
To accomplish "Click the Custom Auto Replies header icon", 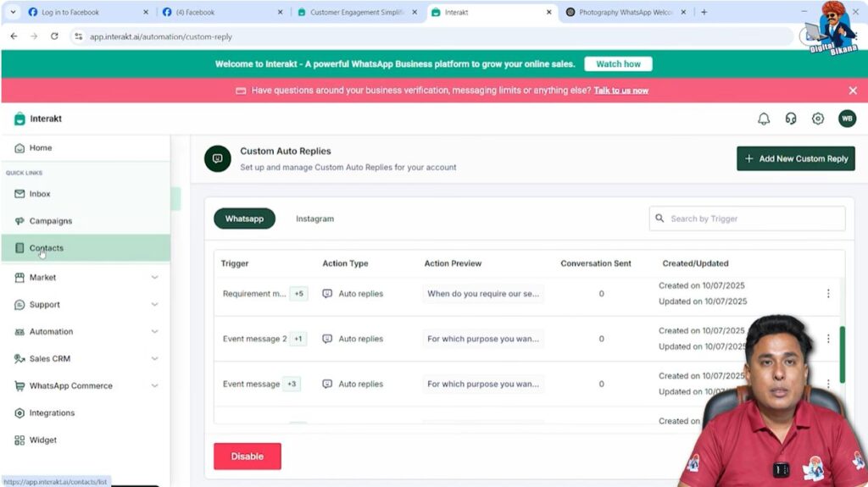I will (218, 159).
